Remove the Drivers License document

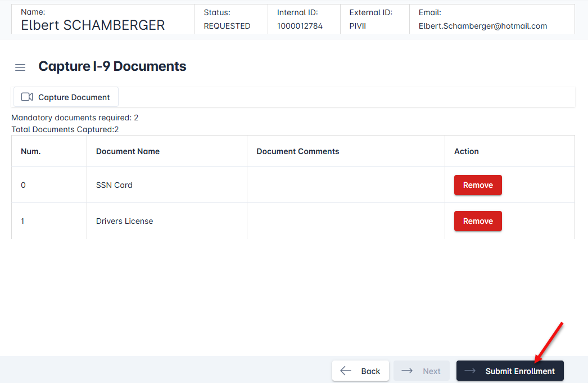[x=477, y=221]
